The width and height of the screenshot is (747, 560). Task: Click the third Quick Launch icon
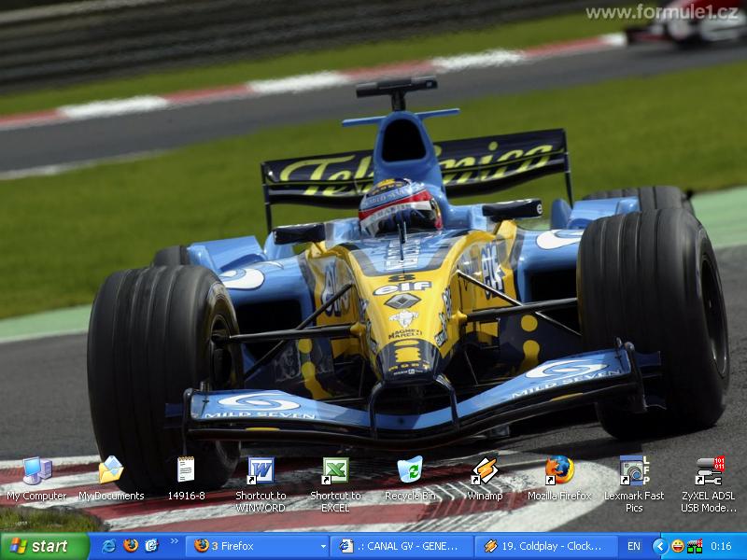tap(151, 546)
